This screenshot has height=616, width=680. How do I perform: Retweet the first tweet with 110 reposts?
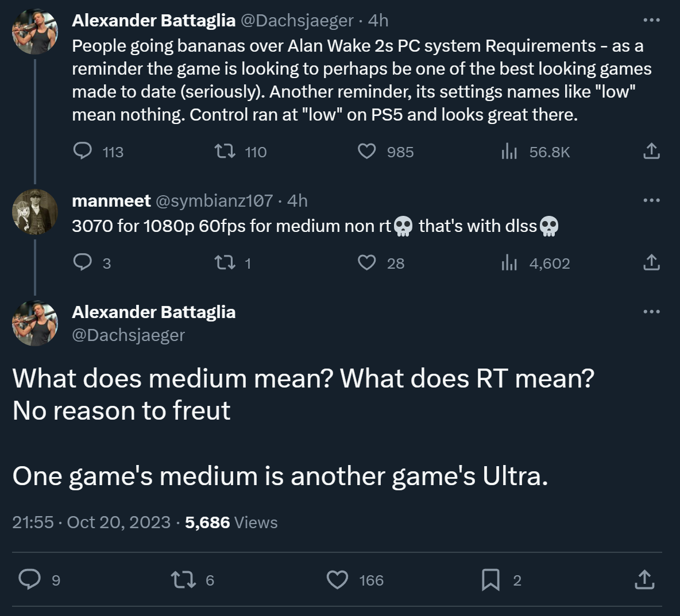point(225,152)
